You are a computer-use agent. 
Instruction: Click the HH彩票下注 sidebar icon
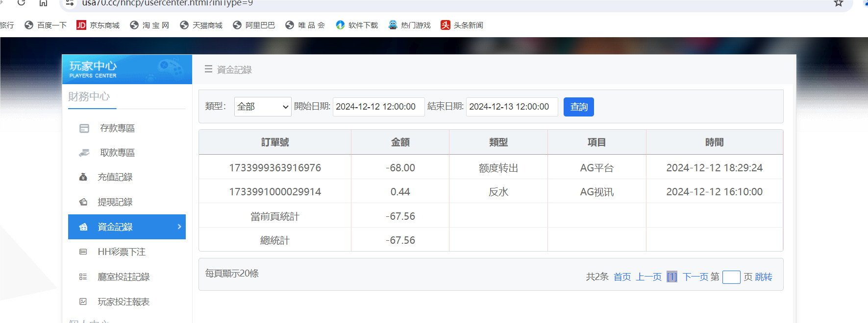pyautogui.click(x=83, y=252)
